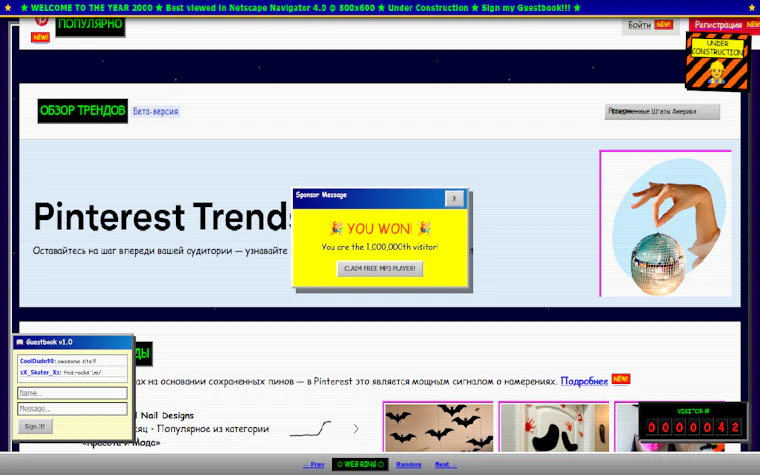Click the Nail Designs trend title
The width and height of the screenshot is (760, 475).
[x=167, y=415]
